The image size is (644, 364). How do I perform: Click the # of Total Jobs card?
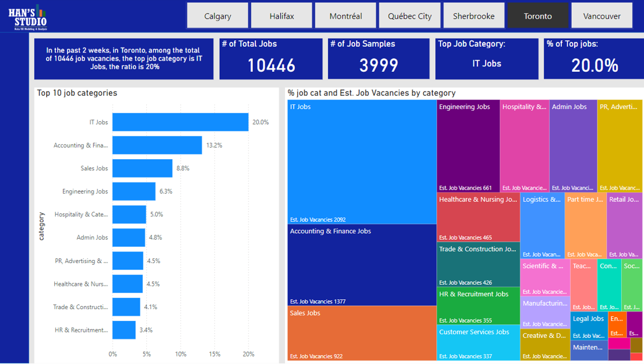pyautogui.click(x=271, y=59)
